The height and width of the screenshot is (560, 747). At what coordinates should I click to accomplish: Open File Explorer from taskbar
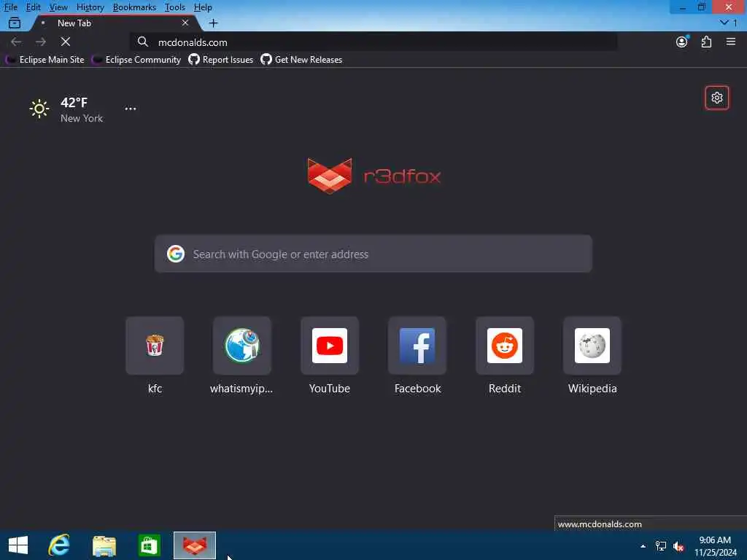tap(104, 545)
